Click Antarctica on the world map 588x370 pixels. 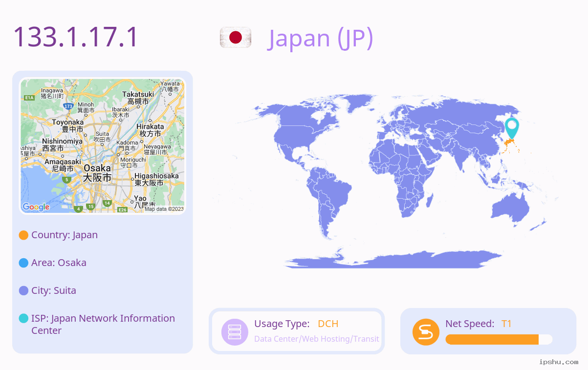(393, 259)
